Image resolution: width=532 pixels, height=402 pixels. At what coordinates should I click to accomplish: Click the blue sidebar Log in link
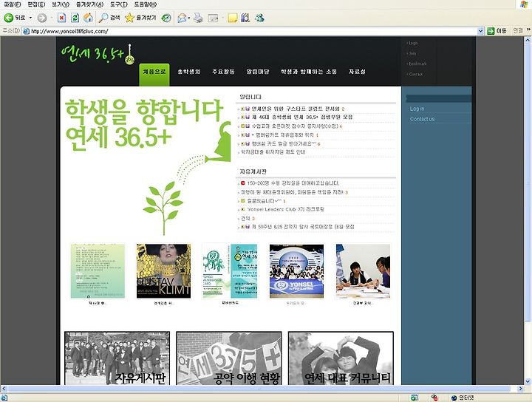[417, 109]
